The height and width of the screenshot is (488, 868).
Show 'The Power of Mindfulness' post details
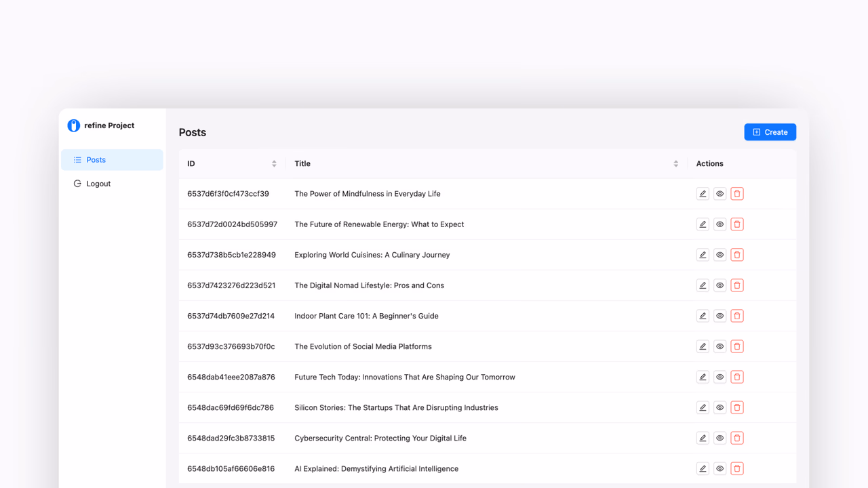(720, 194)
